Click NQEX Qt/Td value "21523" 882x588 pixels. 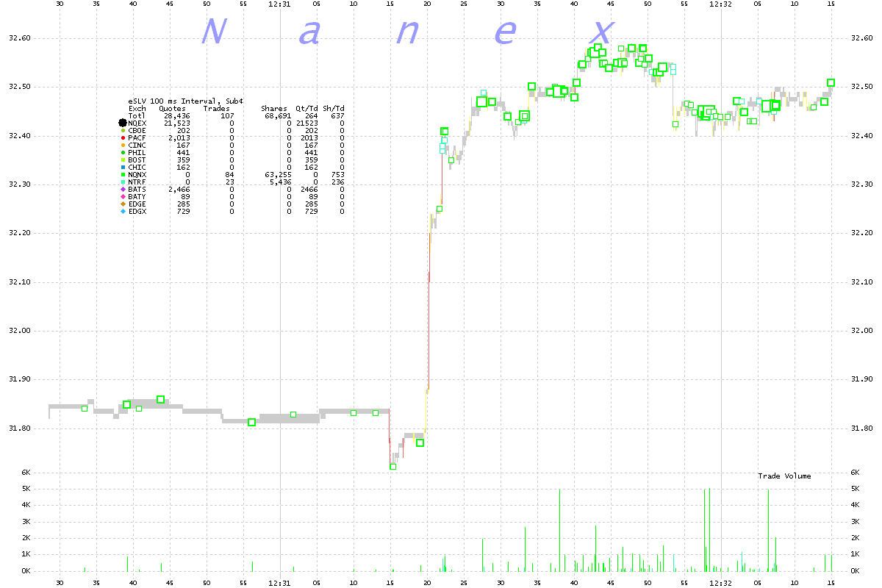pyautogui.click(x=307, y=123)
